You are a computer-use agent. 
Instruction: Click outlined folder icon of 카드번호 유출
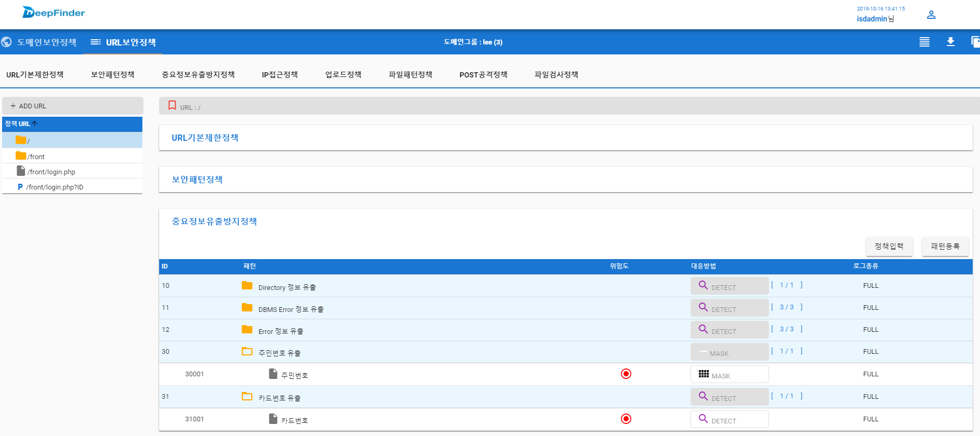coord(247,396)
